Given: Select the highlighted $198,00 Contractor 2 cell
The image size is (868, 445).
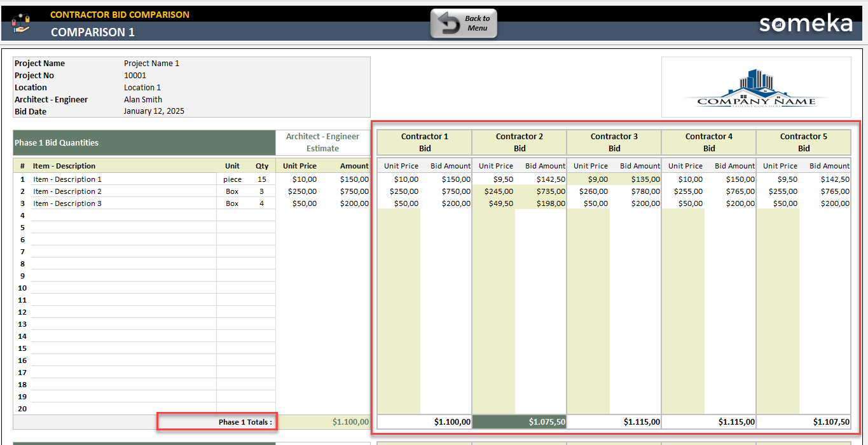Looking at the screenshot, I should click(546, 203).
